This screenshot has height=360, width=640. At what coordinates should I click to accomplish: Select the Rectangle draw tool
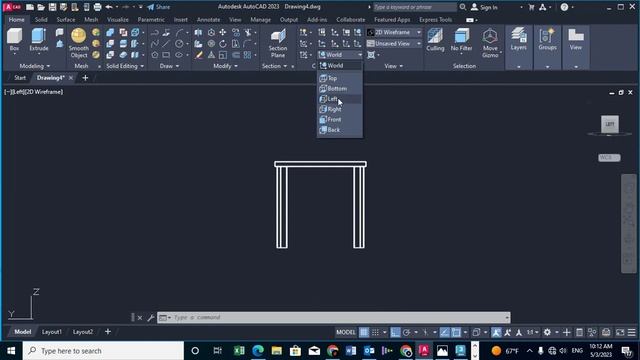pos(166,55)
